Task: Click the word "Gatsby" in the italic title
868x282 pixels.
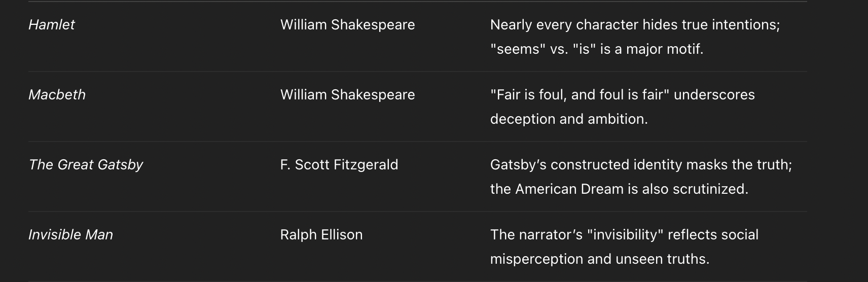Action: pos(120,164)
